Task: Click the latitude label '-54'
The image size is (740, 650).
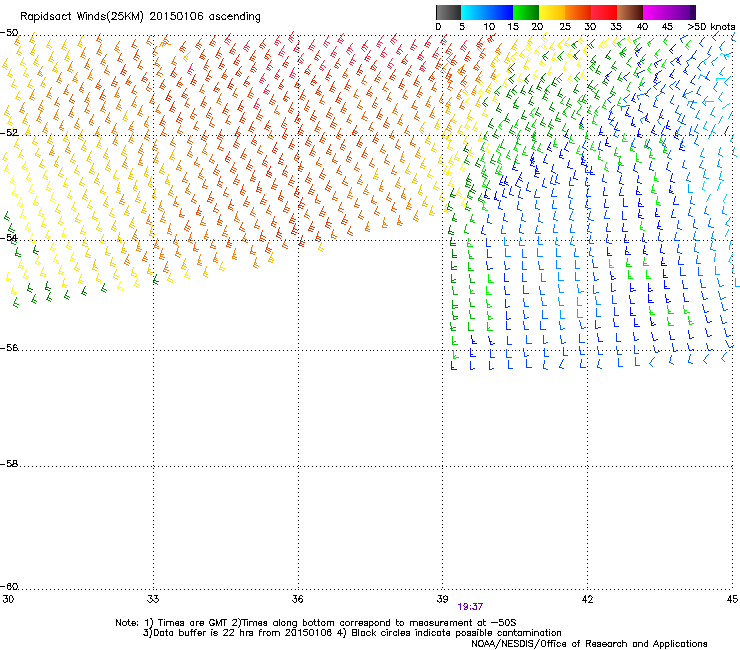Action: pyautogui.click(x=9, y=237)
